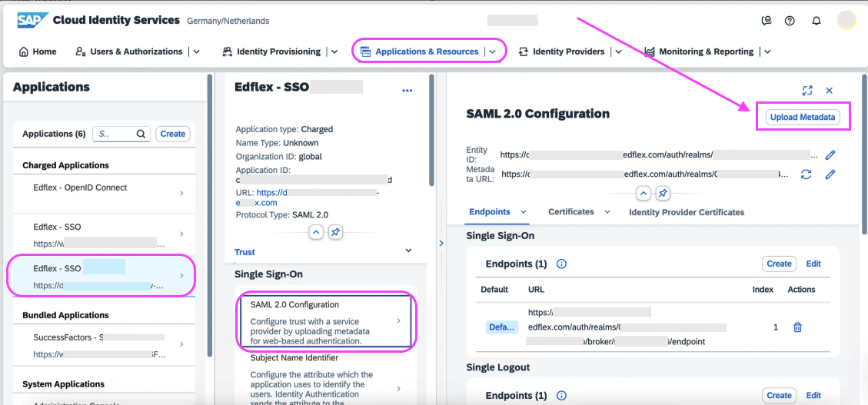868x405 pixels.
Task: Create a Single Logout endpoint
Action: pyautogui.click(x=779, y=395)
